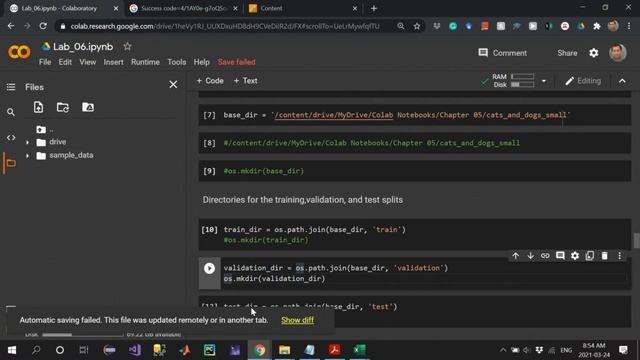The height and width of the screenshot is (360, 640).
Task: Delete the selected cell
Action: tap(604, 256)
